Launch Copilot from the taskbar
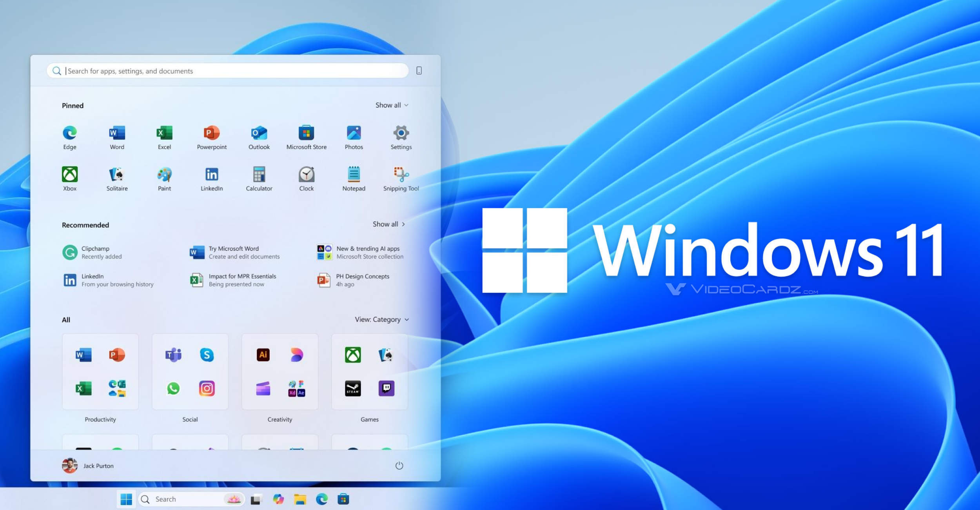Viewport: 980px width, 510px height. click(278, 499)
